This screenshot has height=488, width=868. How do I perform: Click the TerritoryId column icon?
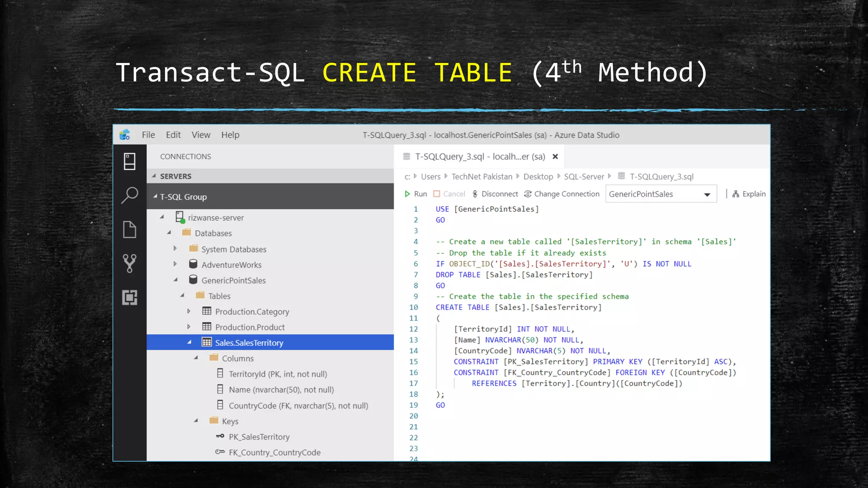coord(220,373)
